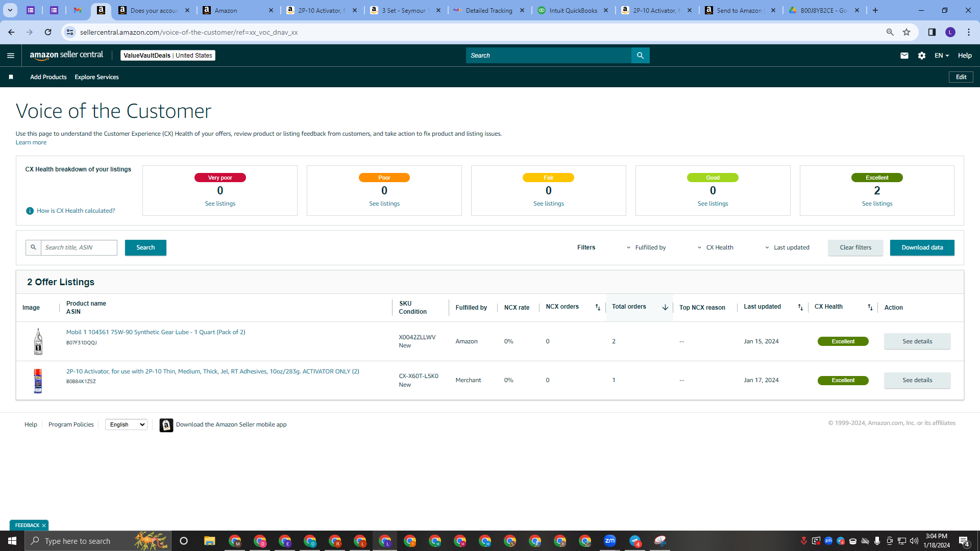Open Windows Start menu

pos(12,541)
